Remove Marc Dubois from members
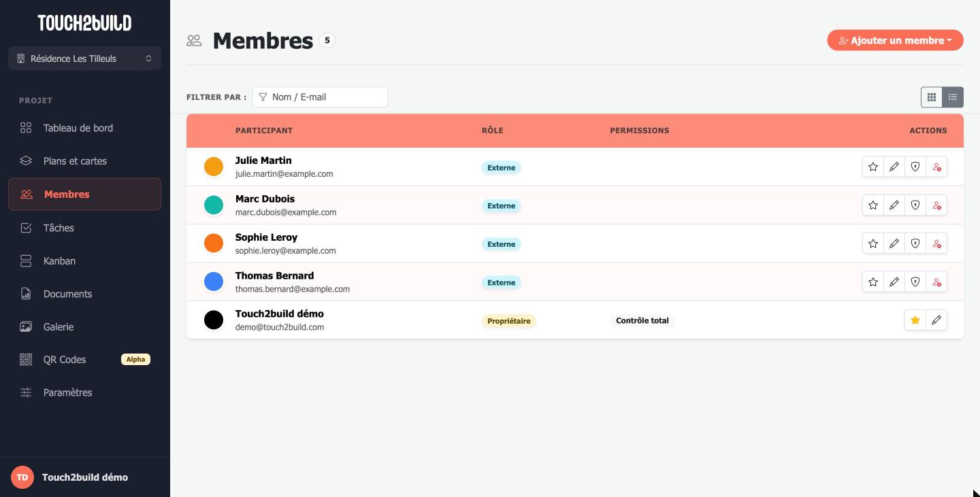Image resolution: width=980 pixels, height=497 pixels. pyautogui.click(x=936, y=205)
